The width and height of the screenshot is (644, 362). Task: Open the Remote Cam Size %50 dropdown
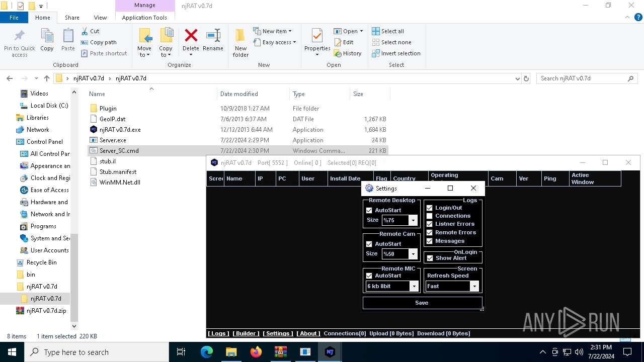pyautogui.click(x=413, y=254)
